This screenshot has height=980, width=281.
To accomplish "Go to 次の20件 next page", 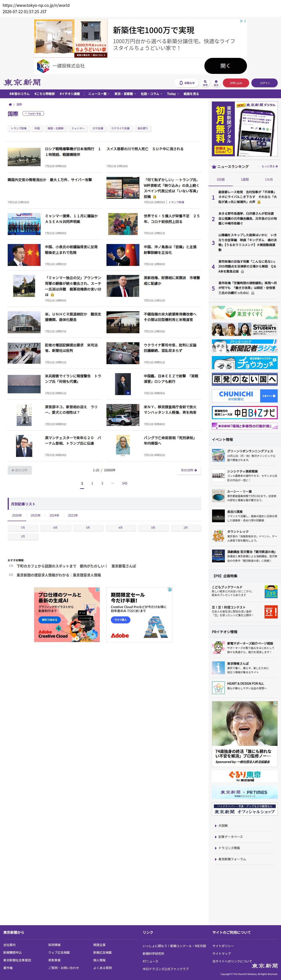I will click(189, 470).
